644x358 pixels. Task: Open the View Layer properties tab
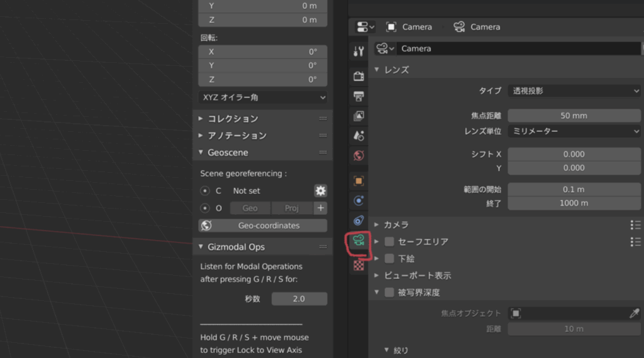coord(358,116)
